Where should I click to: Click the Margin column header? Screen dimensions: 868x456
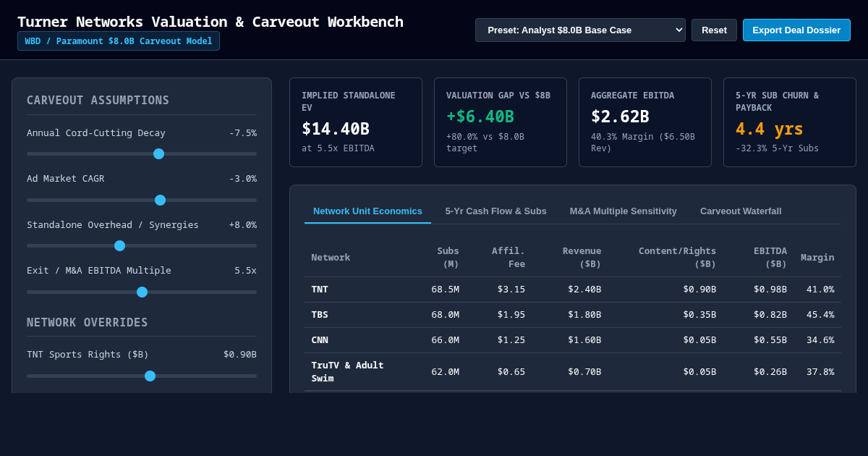coord(817,257)
